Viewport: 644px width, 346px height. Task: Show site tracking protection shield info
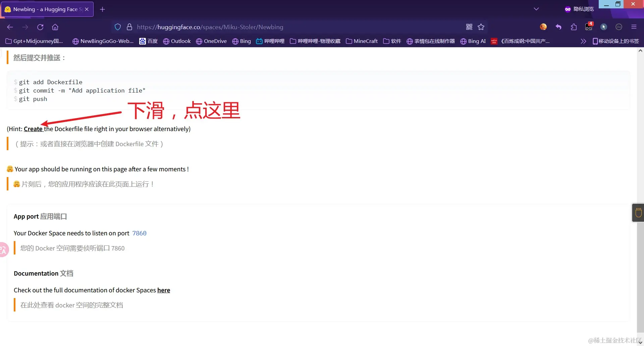click(118, 27)
